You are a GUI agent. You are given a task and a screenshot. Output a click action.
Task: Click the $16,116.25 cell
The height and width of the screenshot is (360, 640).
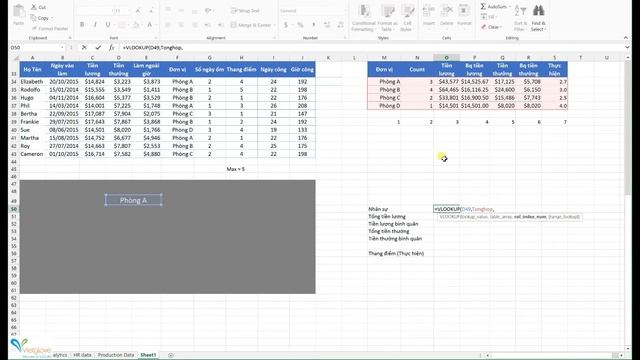click(x=475, y=90)
